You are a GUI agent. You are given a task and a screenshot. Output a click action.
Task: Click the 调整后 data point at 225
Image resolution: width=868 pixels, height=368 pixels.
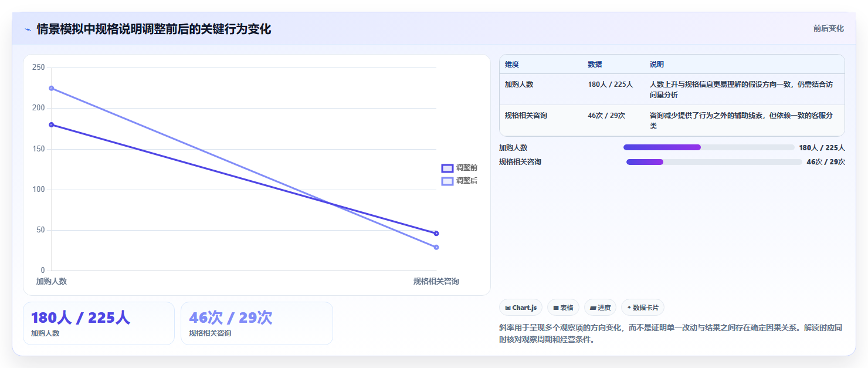(52, 88)
